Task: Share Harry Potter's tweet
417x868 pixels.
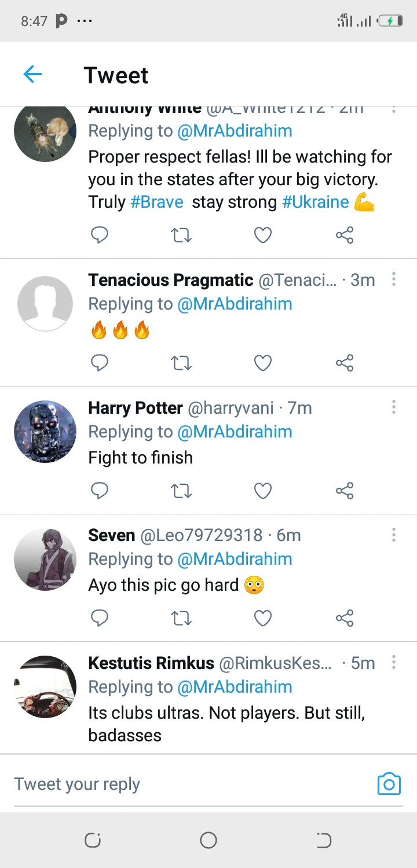Action: [345, 491]
